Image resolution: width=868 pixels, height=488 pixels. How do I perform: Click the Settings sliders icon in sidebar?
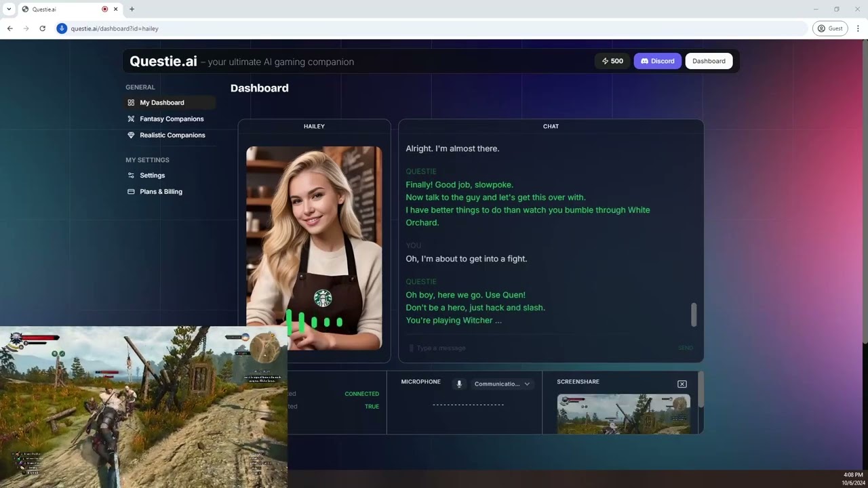131,176
